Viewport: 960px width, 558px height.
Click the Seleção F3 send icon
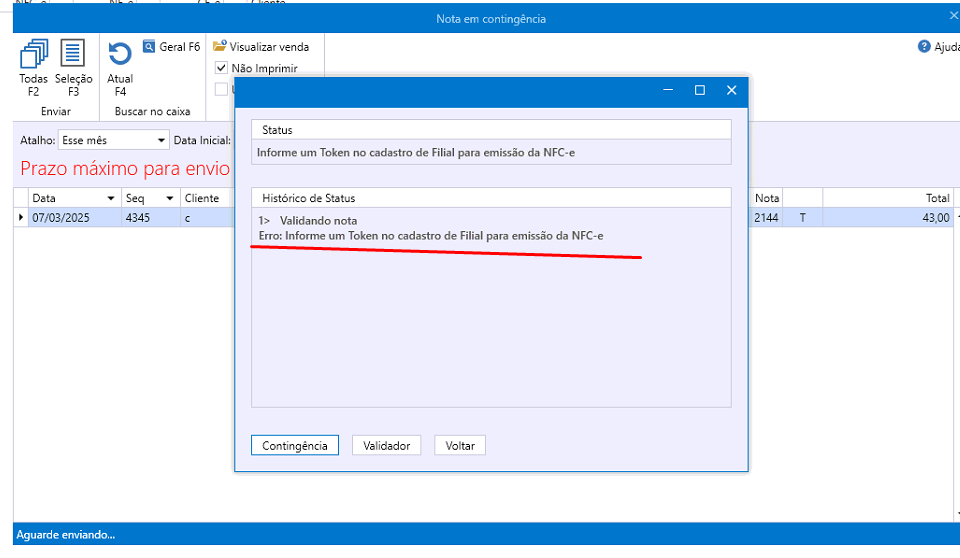(x=73, y=54)
